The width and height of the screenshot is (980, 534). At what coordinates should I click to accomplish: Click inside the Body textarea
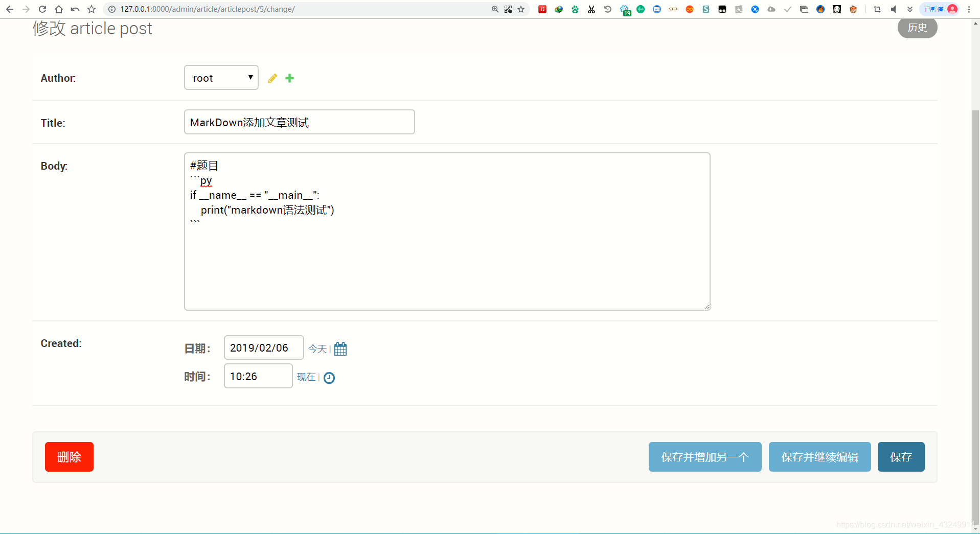447,231
